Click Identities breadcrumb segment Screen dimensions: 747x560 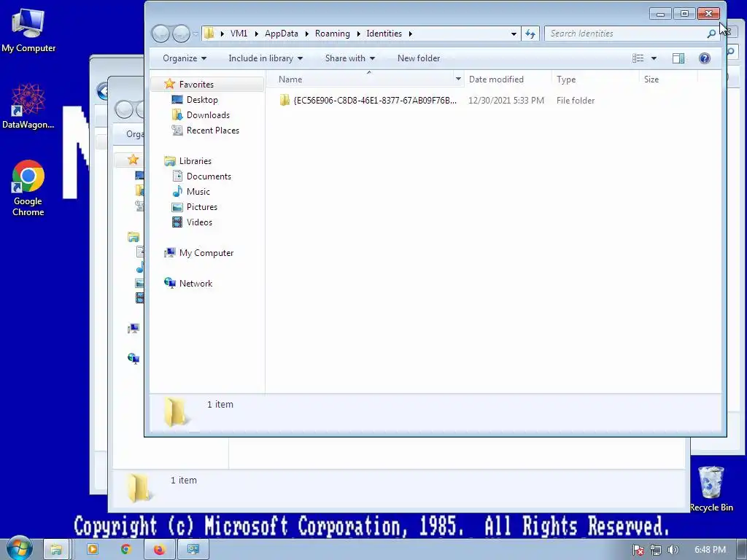(384, 34)
